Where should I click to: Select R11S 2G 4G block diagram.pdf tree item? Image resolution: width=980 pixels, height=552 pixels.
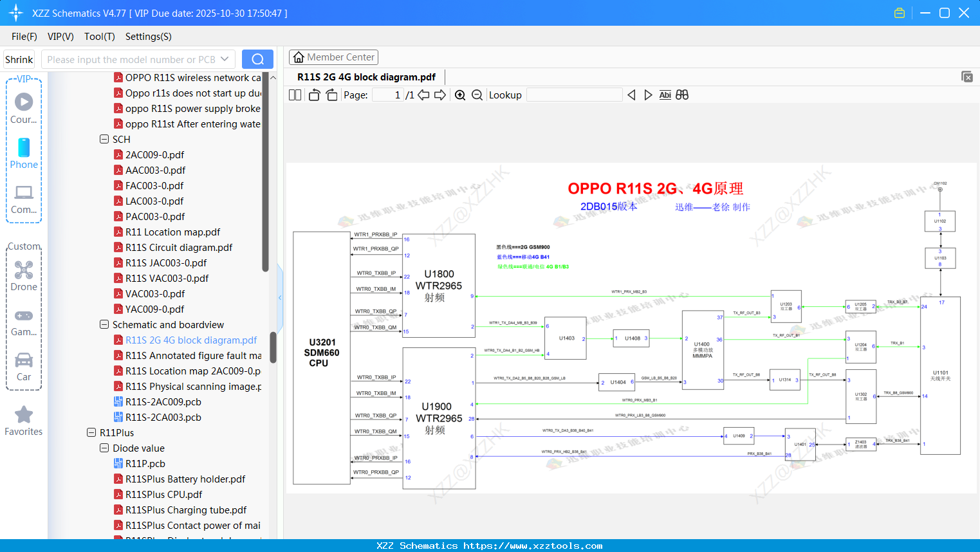(191, 340)
